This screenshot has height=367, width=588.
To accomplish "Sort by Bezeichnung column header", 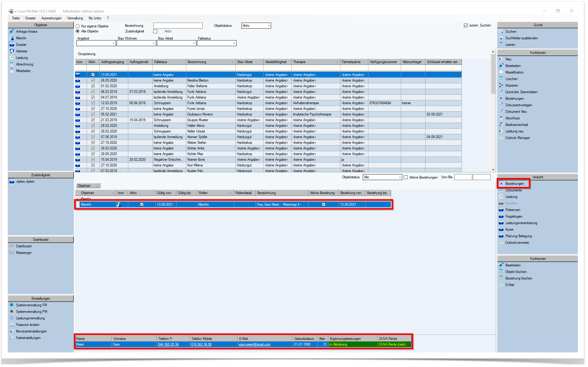I will point(210,62).
